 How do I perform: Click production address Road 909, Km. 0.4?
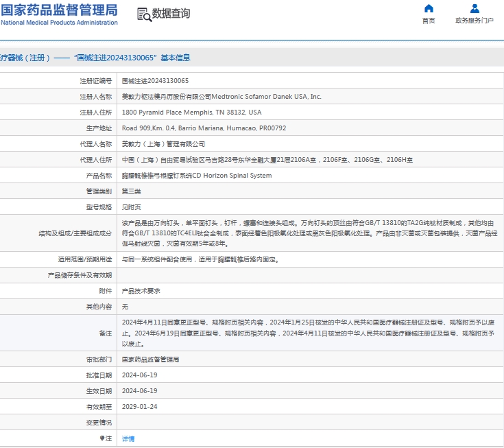pos(204,128)
